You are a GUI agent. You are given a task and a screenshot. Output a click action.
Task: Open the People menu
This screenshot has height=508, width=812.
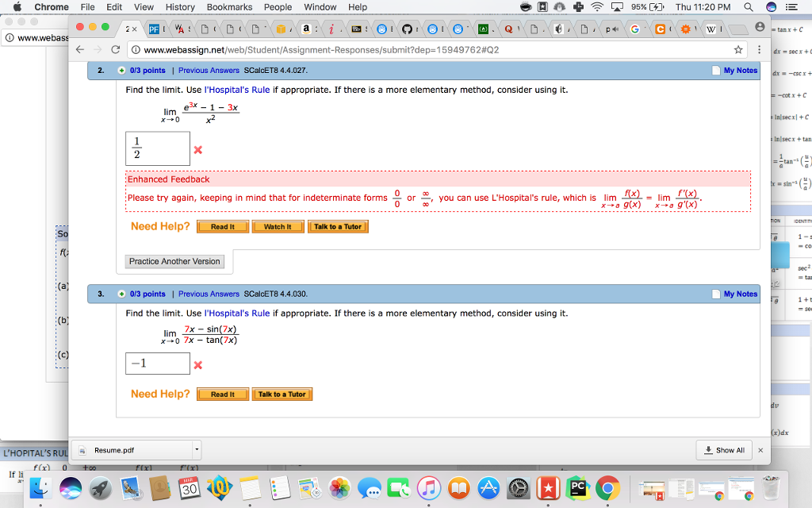point(278,6)
